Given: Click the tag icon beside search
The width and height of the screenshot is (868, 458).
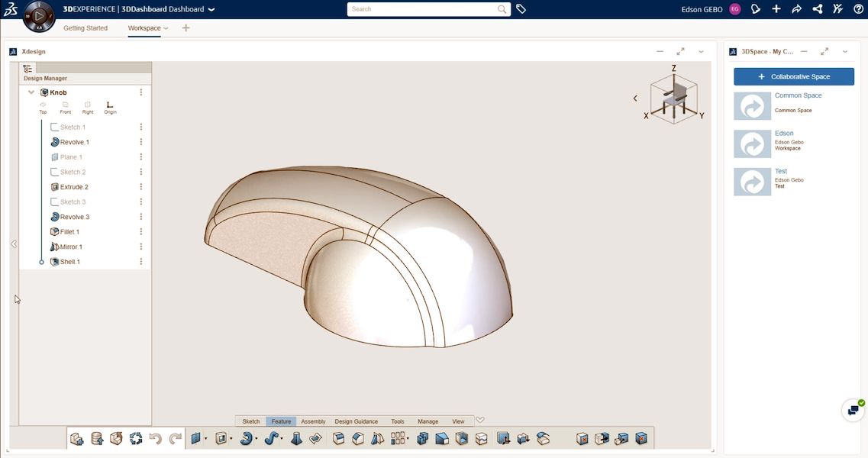Looking at the screenshot, I should click(521, 9).
